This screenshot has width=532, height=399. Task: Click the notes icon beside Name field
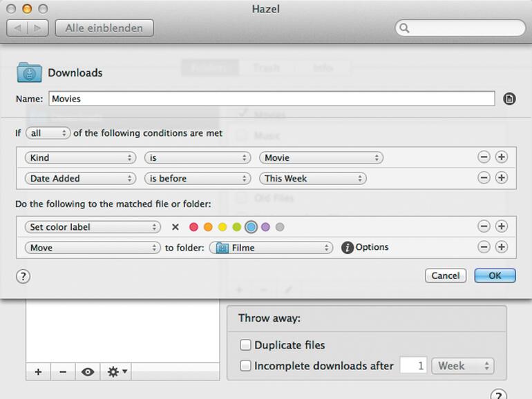[x=509, y=99]
